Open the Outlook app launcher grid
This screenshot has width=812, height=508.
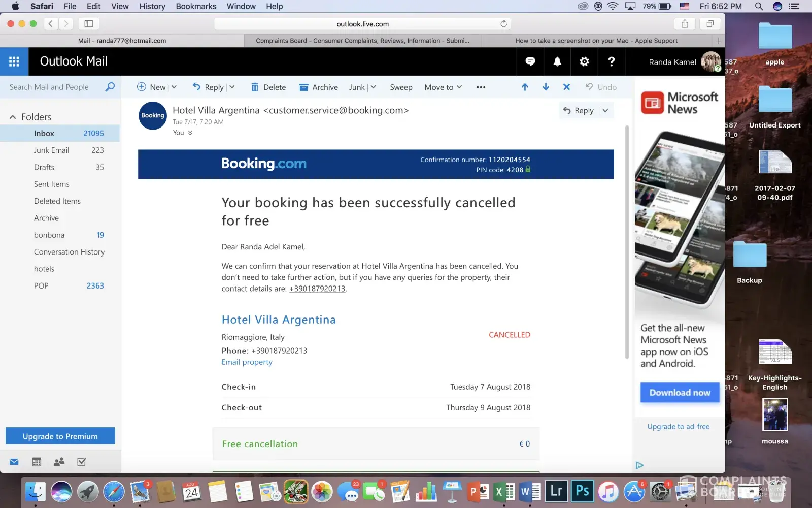14,61
